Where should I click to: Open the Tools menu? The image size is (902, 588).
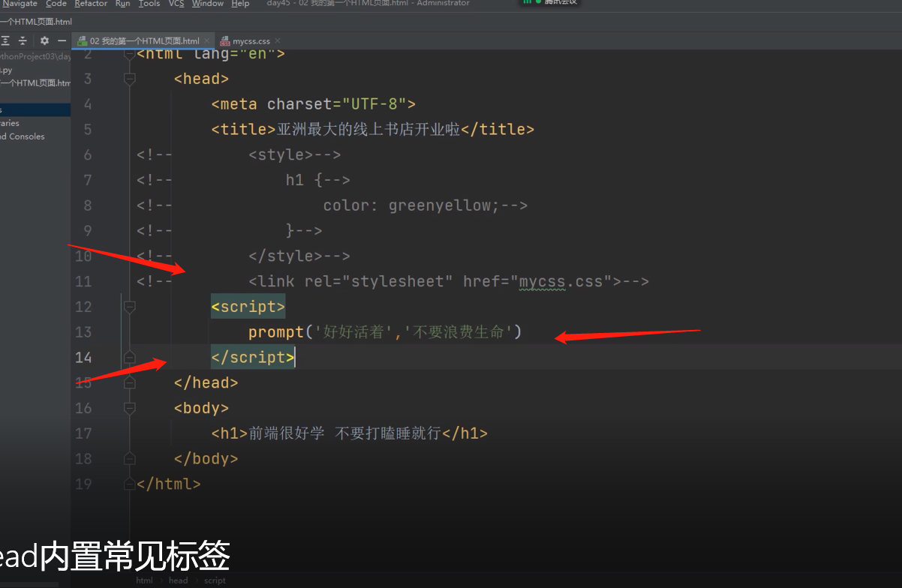pyautogui.click(x=149, y=4)
